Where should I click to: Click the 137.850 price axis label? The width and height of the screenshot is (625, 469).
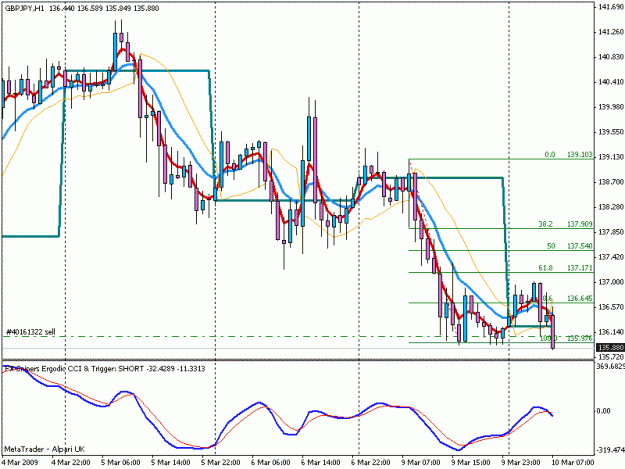[x=611, y=232]
